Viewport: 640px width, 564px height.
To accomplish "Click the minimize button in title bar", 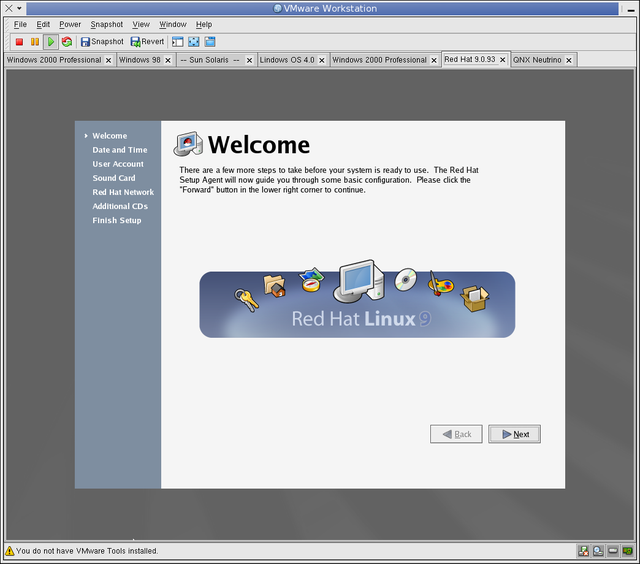I will click(631, 10).
